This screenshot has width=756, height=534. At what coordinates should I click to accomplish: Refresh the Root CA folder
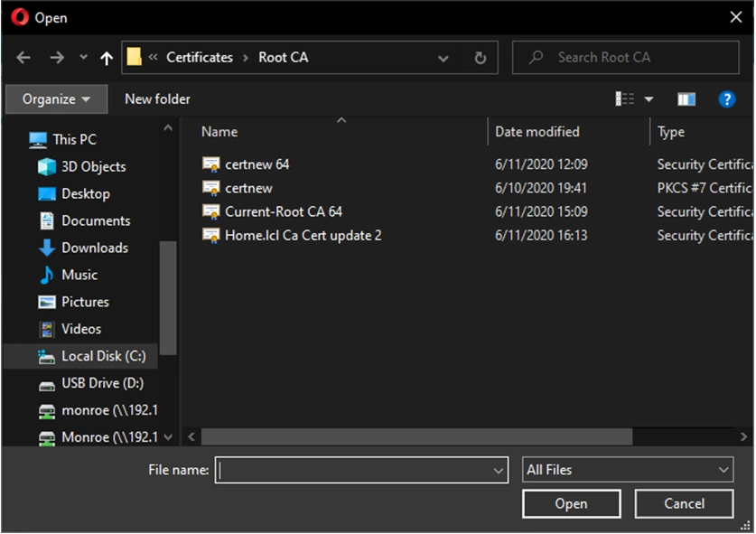click(481, 58)
